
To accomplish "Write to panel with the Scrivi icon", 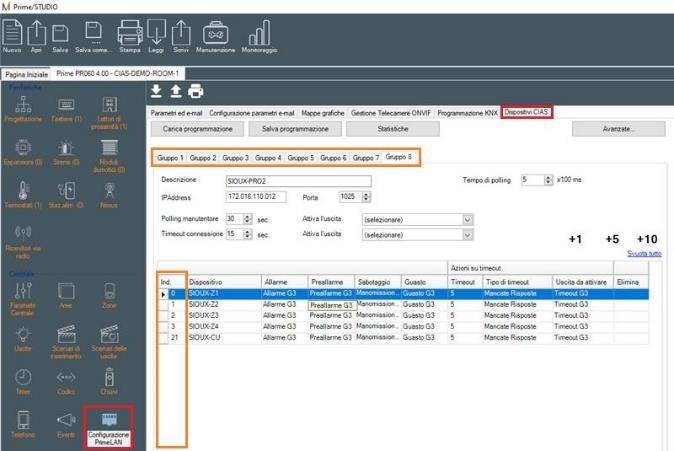I will 181,33.
